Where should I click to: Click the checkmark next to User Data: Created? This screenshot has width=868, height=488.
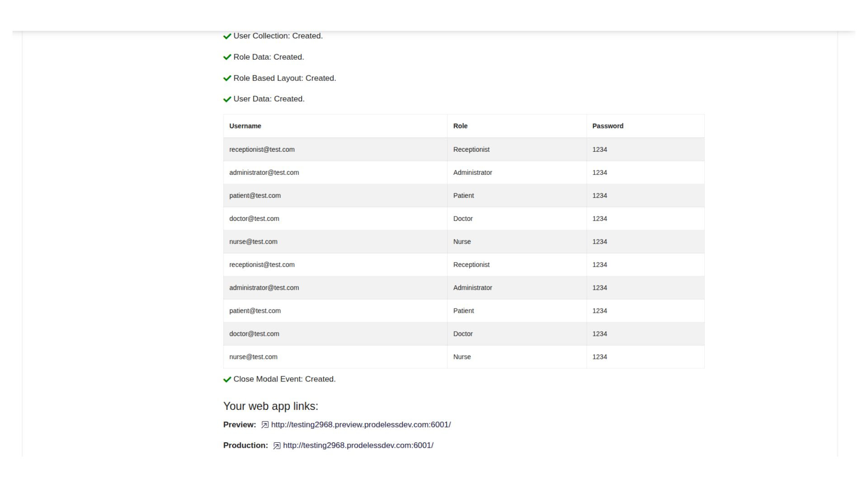tap(227, 99)
